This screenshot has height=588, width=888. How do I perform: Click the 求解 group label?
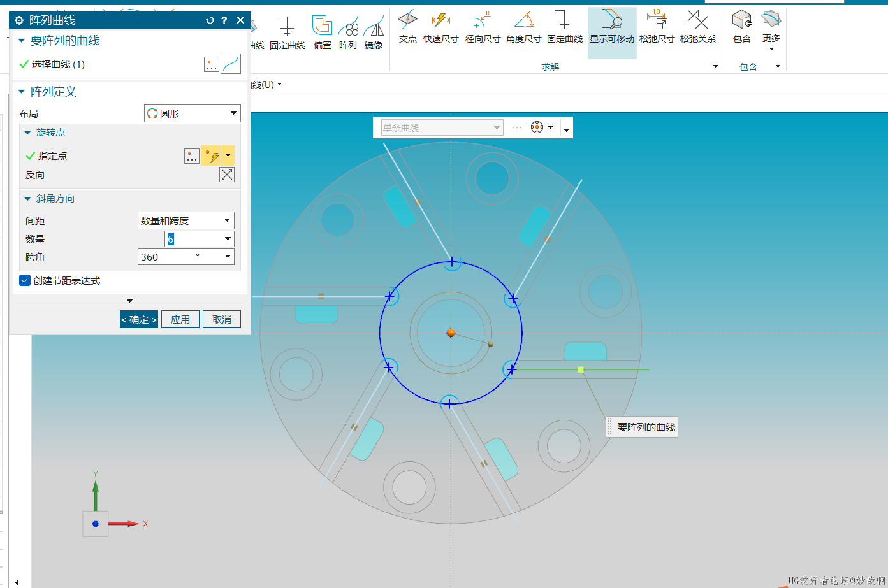click(x=550, y=66)
